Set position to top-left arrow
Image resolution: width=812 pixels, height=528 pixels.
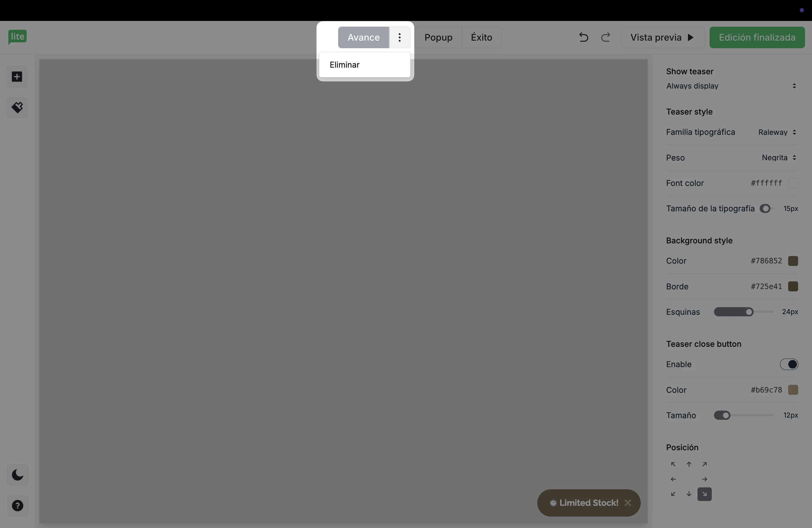pyautogui.click(x=673, y=464)
